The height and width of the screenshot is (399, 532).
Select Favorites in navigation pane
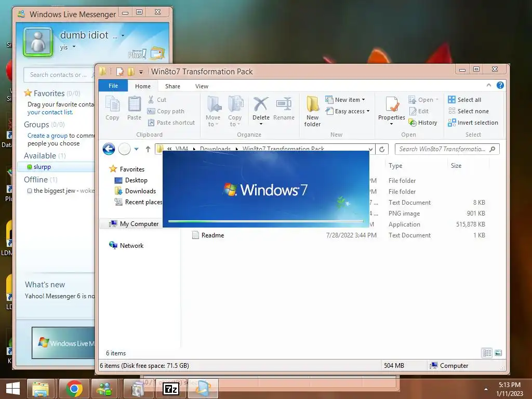pos(127,169)
